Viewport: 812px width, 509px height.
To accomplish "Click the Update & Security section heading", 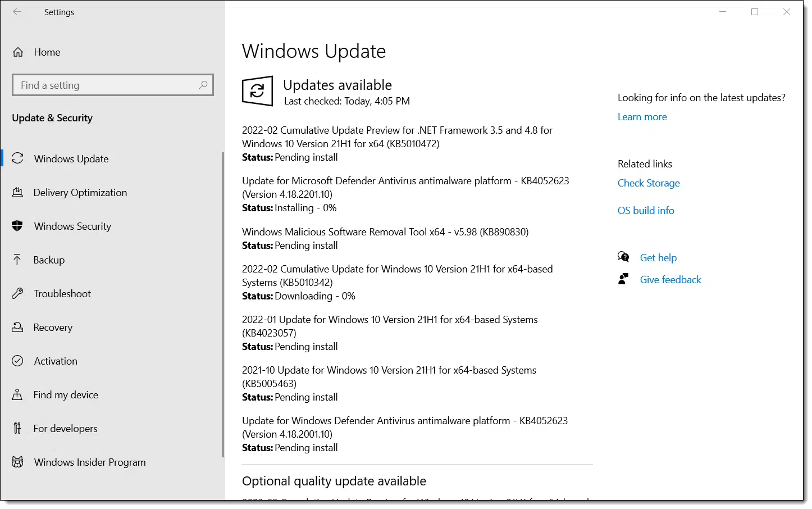I will pyautogui.click(x=52, y=118).
